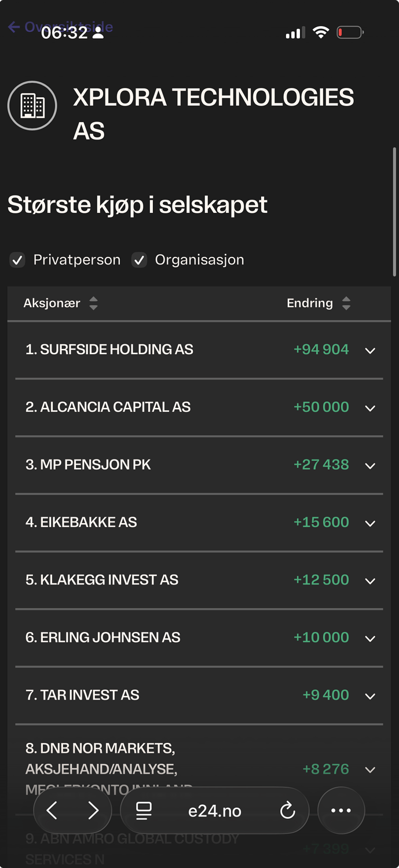399x868 pixels.
Task: Open the EIKEBAKKE AS row
Action: [199, 523]
